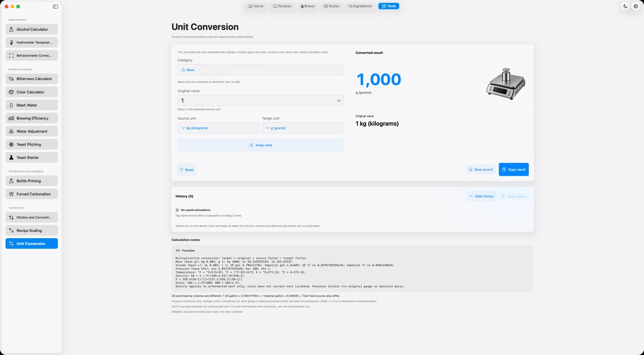Image resolution: width=644 pixels, height=355 pixels.
Task: Switch to the Ingredients tab
Action: coord(360,6)
